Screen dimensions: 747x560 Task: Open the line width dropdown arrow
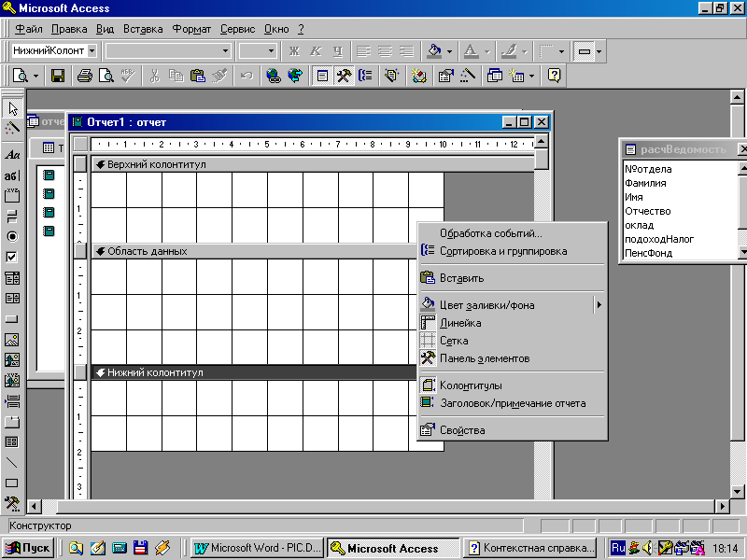[x=562, y=51]
